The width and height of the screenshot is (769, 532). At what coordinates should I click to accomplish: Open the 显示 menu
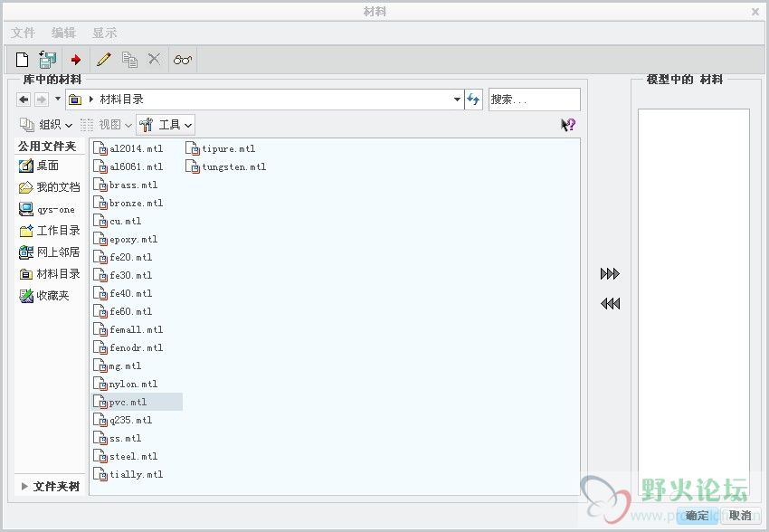pos(104,33)
